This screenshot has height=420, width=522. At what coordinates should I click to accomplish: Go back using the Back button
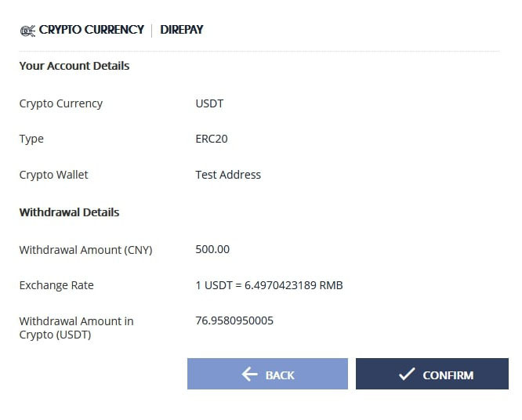(267, 375)
